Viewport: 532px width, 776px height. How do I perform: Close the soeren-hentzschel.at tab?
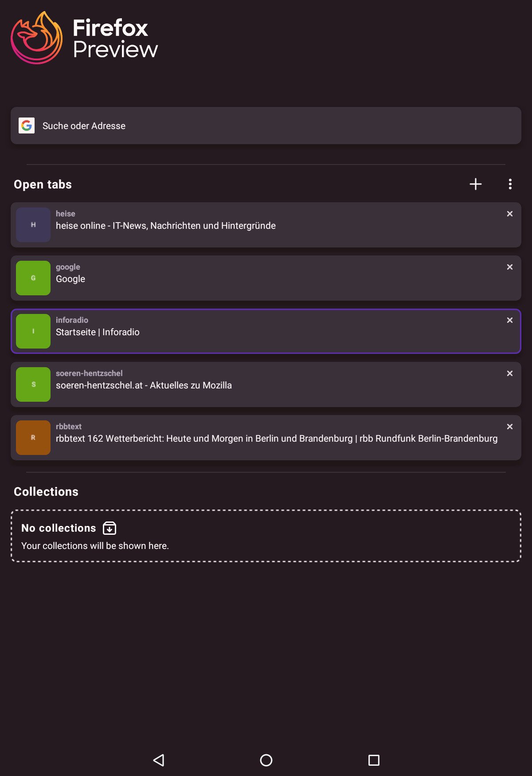(510, 373)
